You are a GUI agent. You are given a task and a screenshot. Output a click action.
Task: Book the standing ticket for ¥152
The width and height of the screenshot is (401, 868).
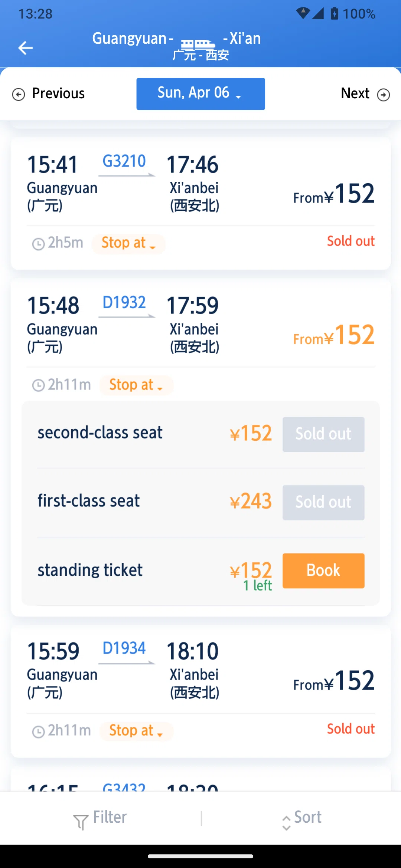pyautogui.click(x=323, y=571)
